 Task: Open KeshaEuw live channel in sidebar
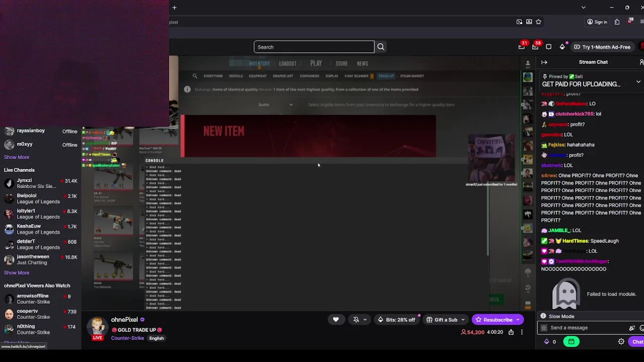pos(40,229)
